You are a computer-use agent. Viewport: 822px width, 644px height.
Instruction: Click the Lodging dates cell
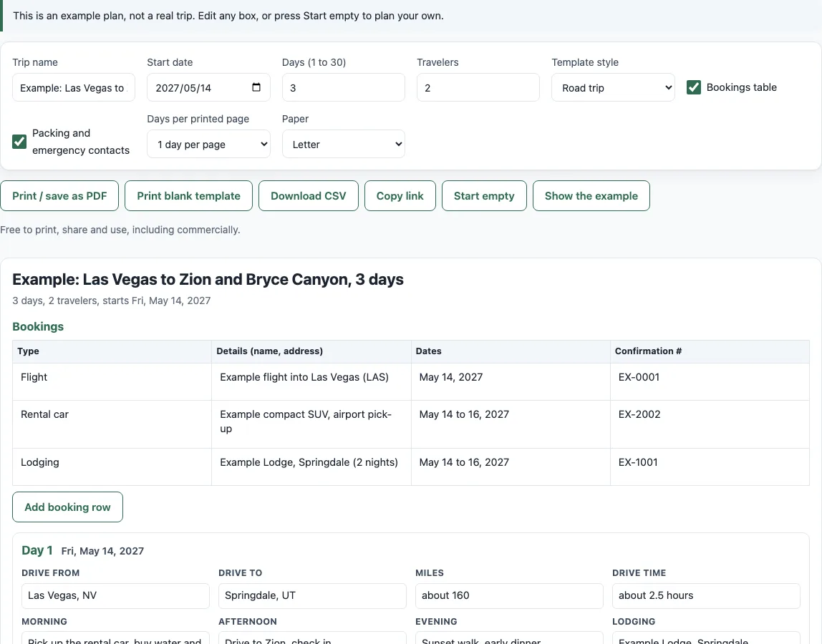click(511, 467)
